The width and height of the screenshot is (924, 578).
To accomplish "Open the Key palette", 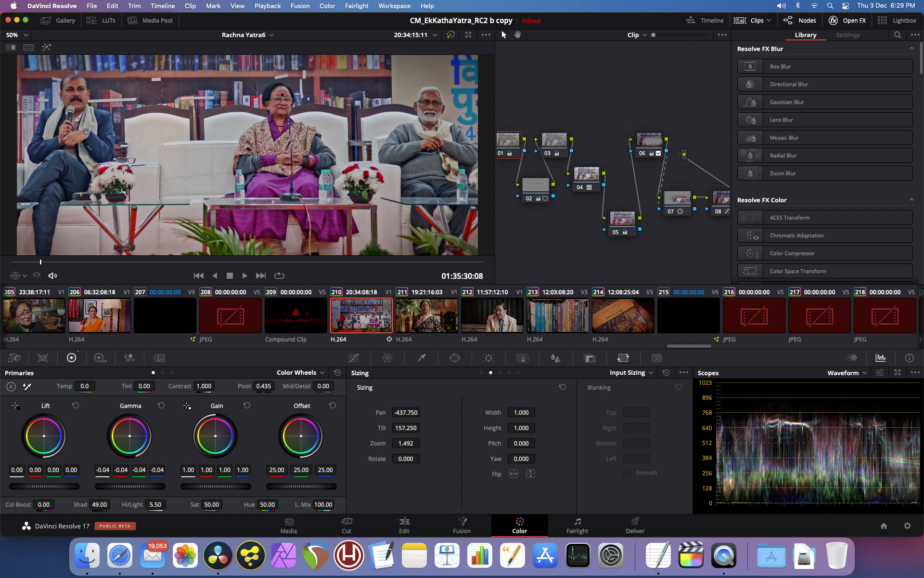I will pyautogui.click(x=590, y=358).
